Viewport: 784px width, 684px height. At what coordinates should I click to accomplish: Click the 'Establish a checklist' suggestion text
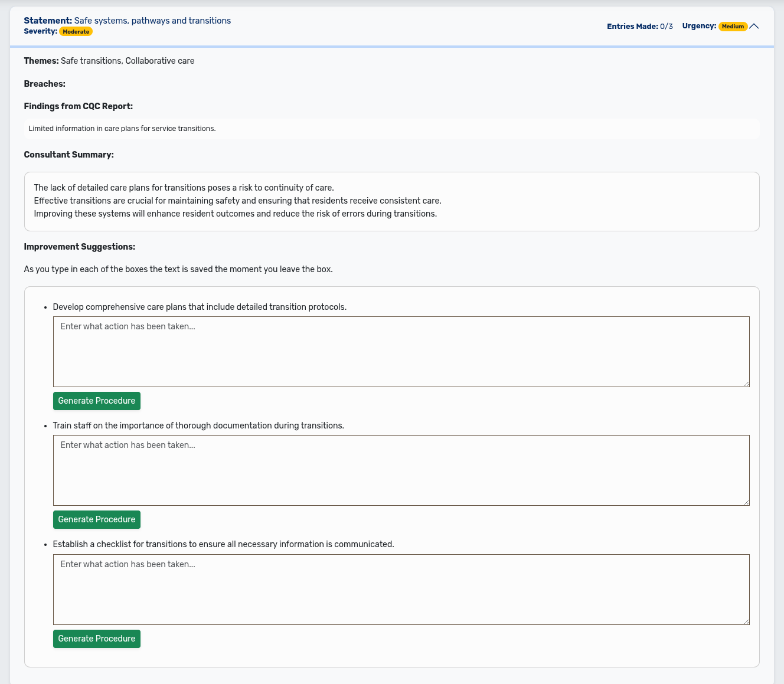tap(223, 544)
